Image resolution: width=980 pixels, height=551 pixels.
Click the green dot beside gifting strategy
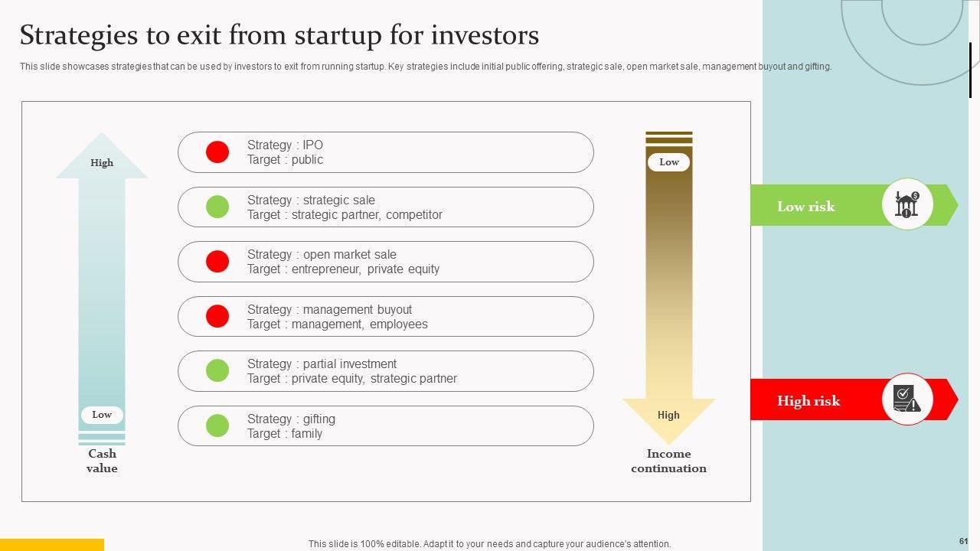pyautogui.click(x=217, y=425)
